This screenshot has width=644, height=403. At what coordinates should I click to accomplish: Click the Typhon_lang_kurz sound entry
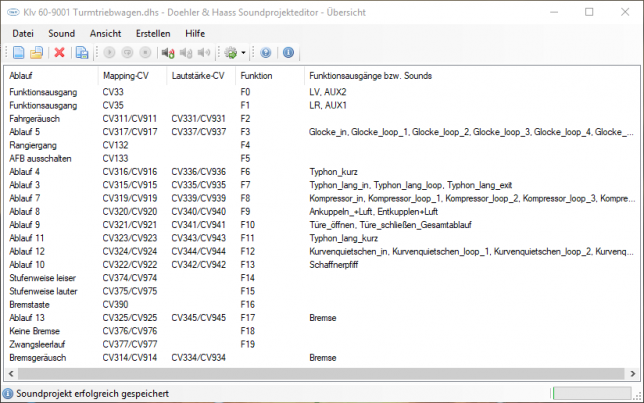click(x=343, y=238)
